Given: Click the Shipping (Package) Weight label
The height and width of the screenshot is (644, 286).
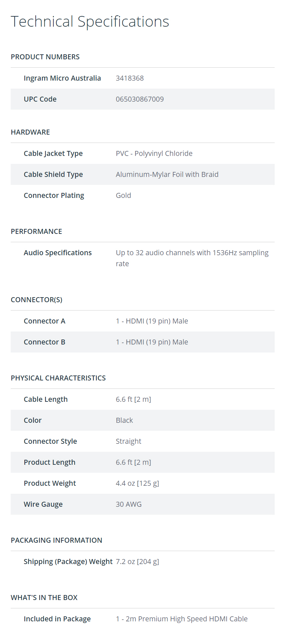Looking at the screenshot, I should (68, 562).
